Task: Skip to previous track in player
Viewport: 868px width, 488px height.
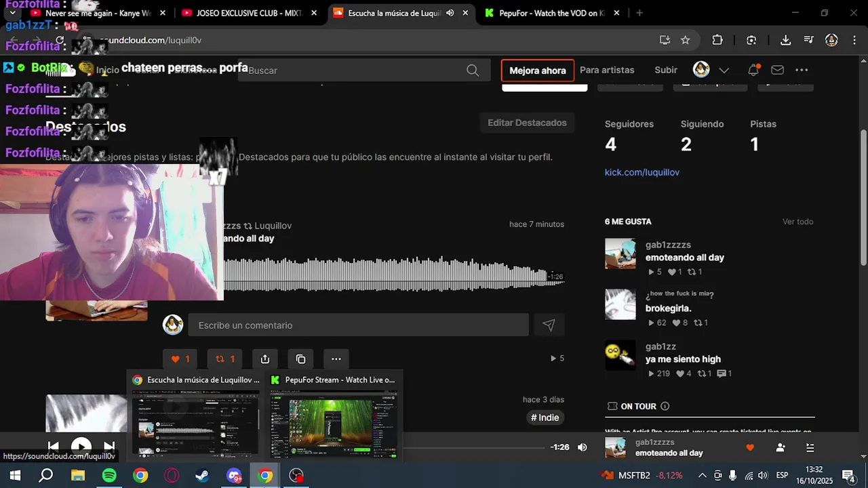Action: coord(53,447)
